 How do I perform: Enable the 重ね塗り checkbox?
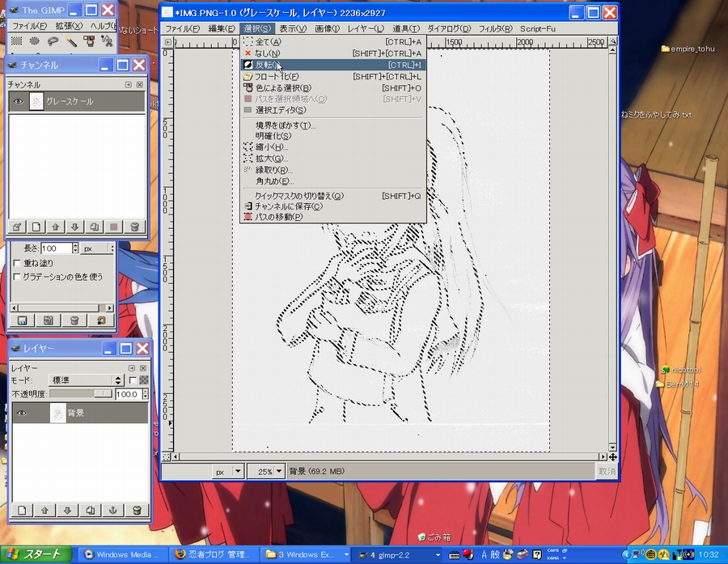pos(17,263)
